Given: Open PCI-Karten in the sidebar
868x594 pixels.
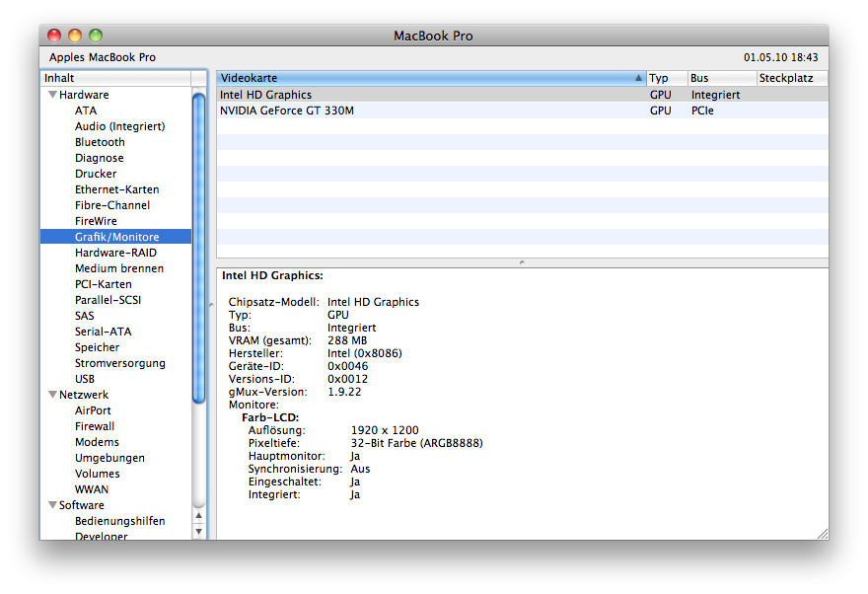Looking at the screenshot, I should pyautogui.click(x=103, y=284).
